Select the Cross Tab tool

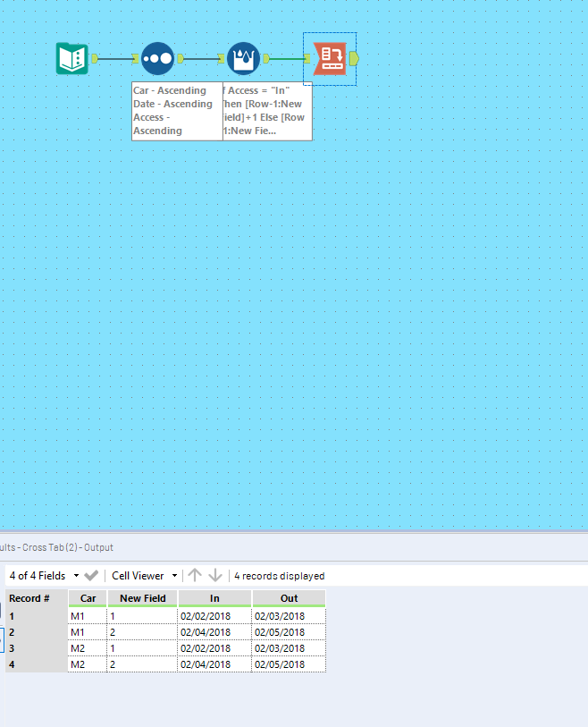(330, 58)
